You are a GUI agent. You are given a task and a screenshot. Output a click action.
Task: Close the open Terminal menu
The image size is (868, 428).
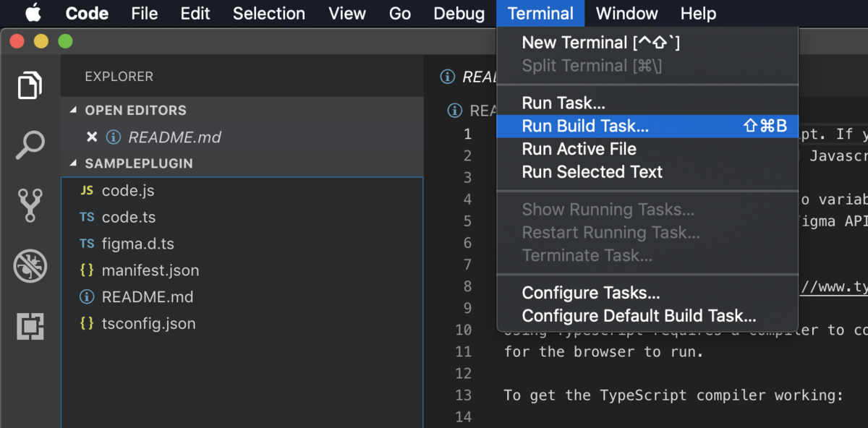[540, 13]
